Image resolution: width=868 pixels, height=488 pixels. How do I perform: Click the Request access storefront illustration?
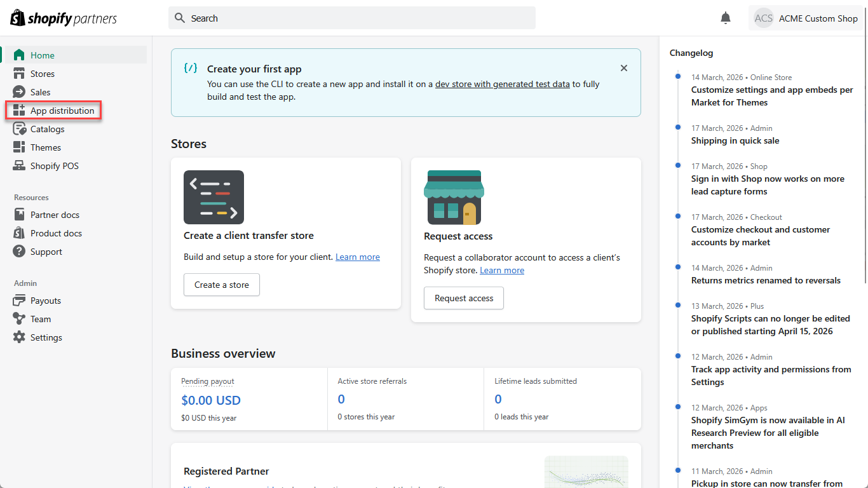click(454, 197)
